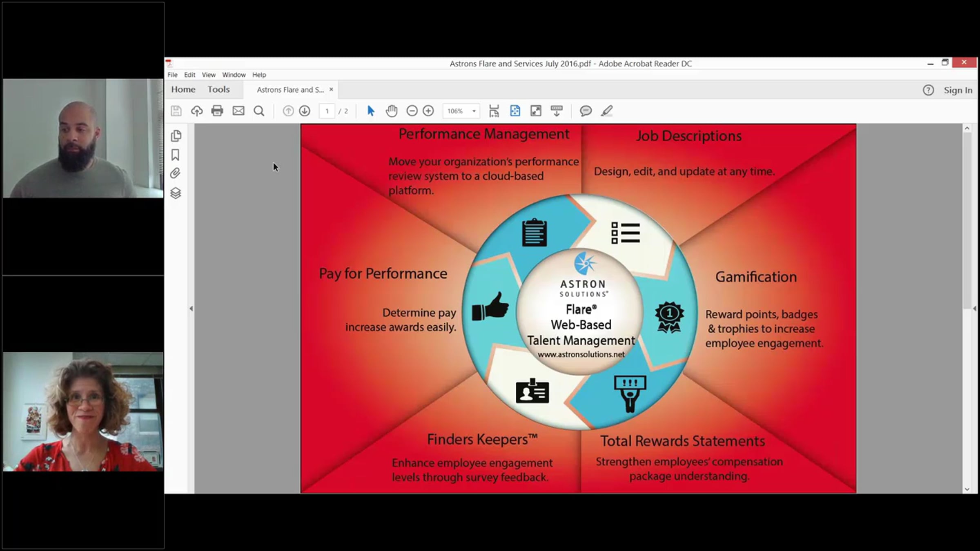Open the Help menu
The height and width of the screenshot is (551, 980).
pyautogui.click(x=259, y=75)
